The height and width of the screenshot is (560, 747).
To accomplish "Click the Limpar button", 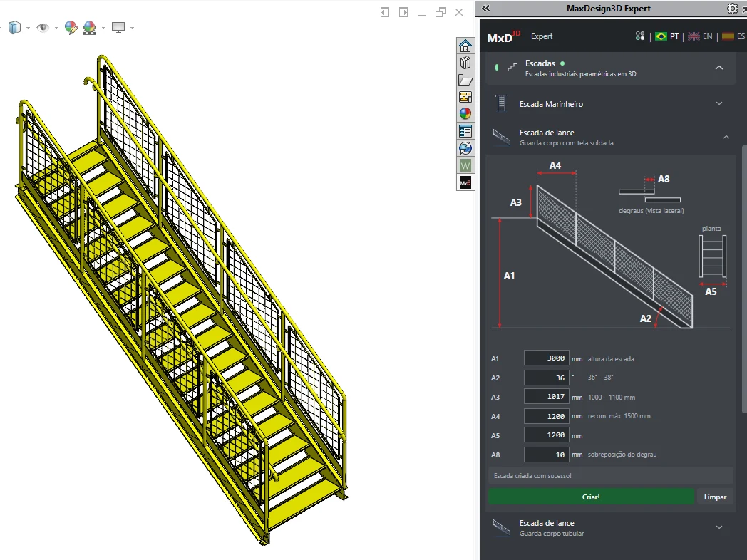I will pos(715,497).
